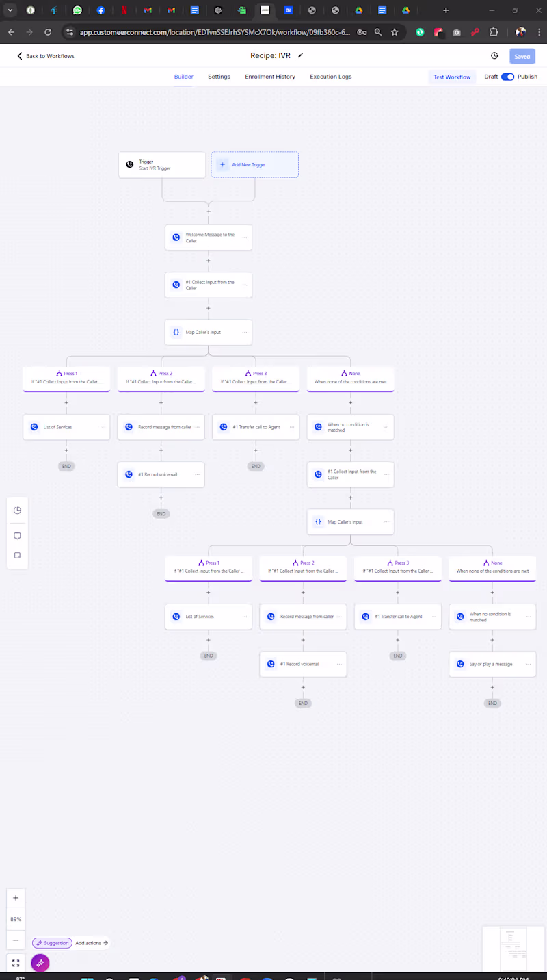Screen dimensions: 547x980
Task: Fit workflow to screen with expand icon
Action: click(16, 962)
